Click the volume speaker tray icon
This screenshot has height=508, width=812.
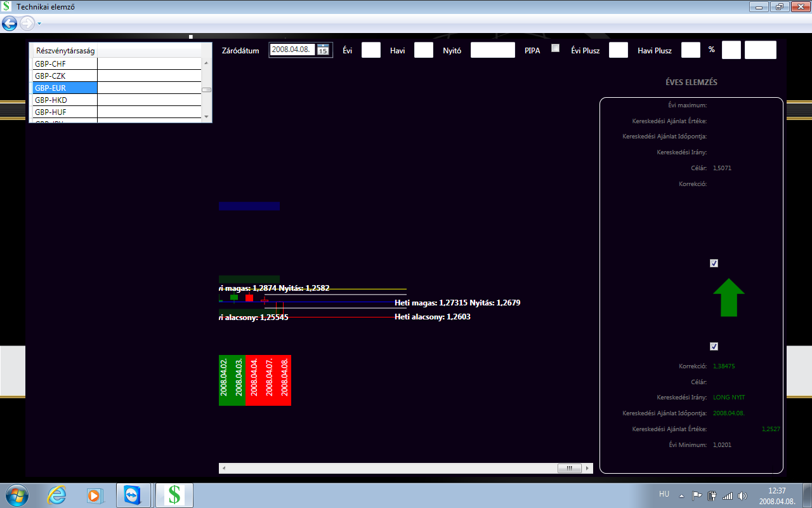click(742, 496)
